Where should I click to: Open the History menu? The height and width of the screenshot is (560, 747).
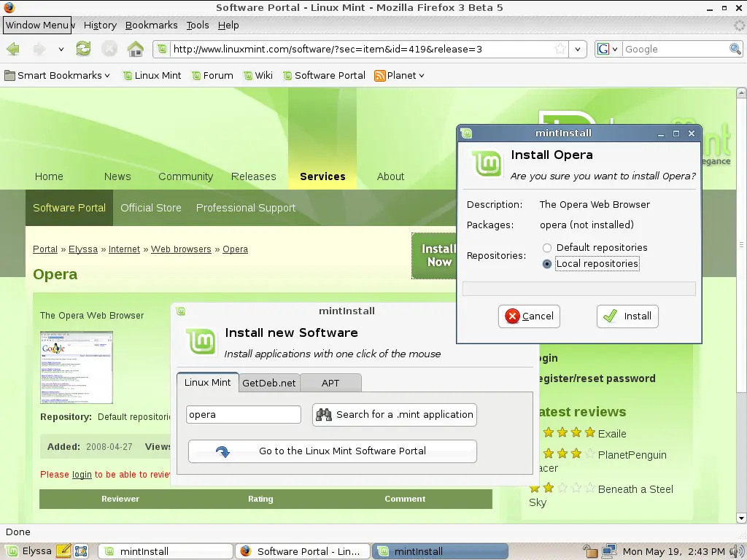[100, 26]
